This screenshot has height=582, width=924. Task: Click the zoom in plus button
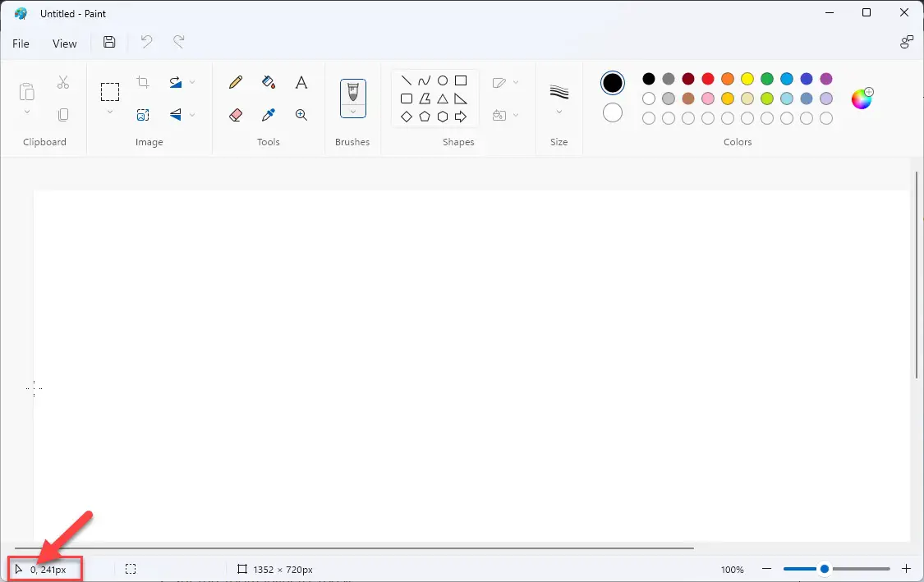click(x=906, y=568)
